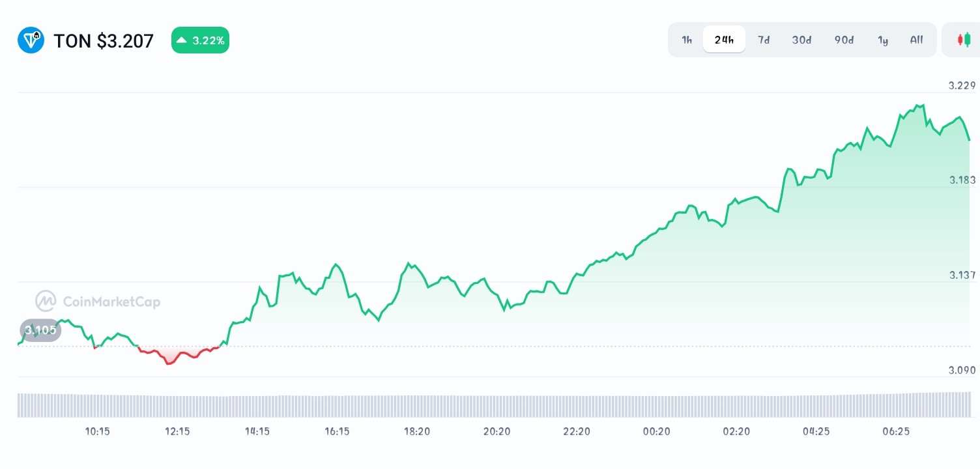Click the 06:25 time axis label
The width and height of the screenshot is (980, 469).
click(896, 431)
